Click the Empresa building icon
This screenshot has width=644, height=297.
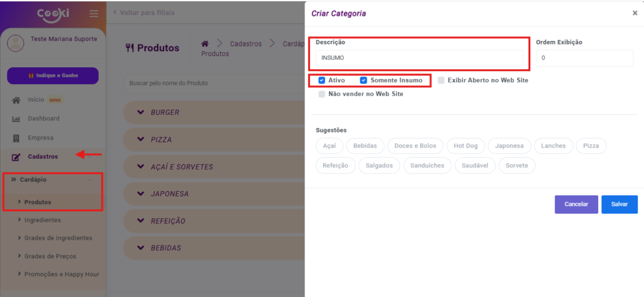(16, 138)
